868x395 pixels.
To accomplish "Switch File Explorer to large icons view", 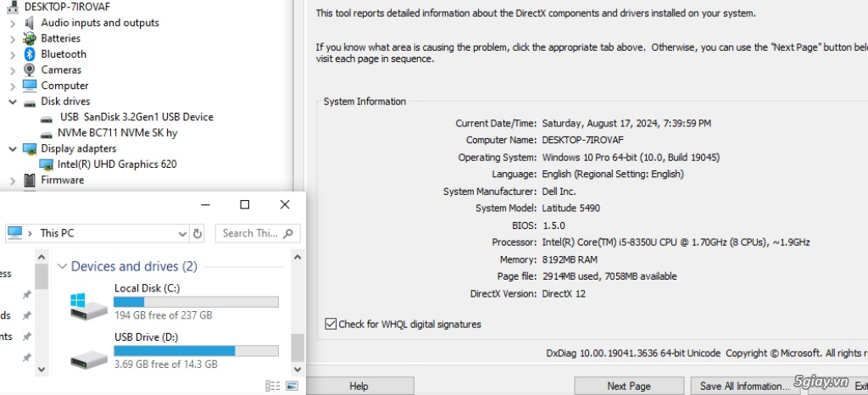I will (292, 386).
